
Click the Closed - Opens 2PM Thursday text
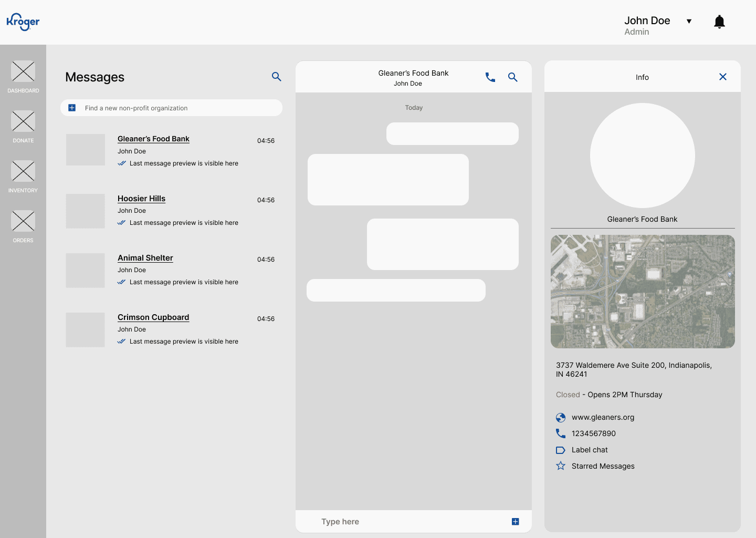click(x=609, y=395)
